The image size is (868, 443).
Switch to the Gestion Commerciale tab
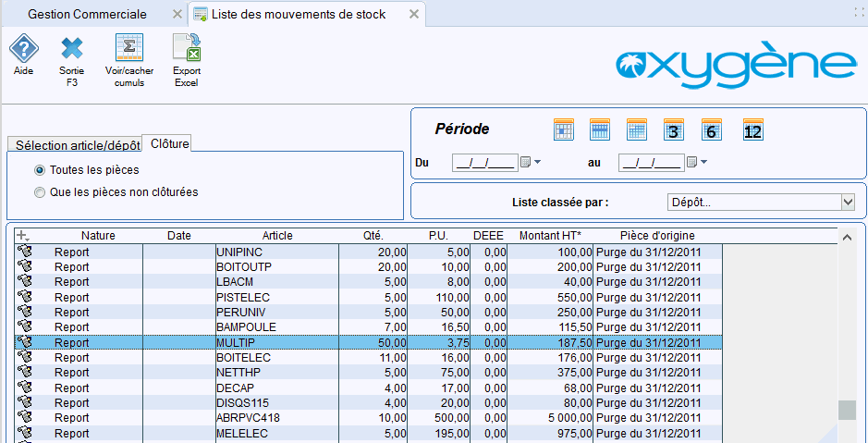pyautogui.click(x=88, y=15)
